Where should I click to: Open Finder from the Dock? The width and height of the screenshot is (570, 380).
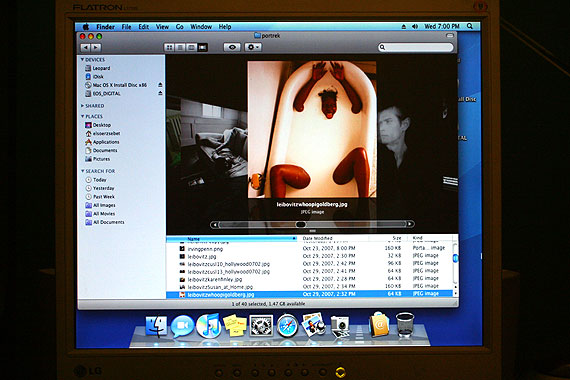pos(157,326)
